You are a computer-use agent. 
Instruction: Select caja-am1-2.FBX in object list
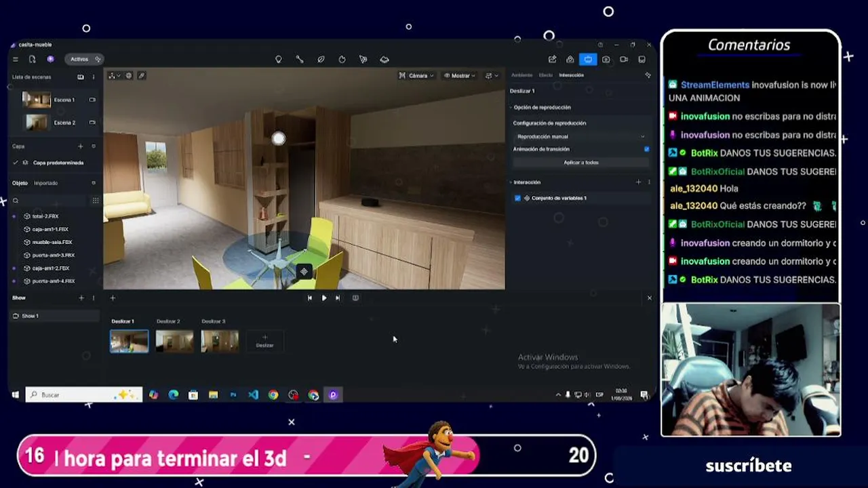point(50,268)
